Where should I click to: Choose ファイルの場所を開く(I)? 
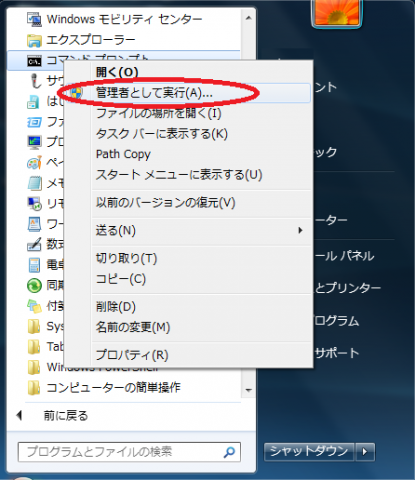coord(159,113)
